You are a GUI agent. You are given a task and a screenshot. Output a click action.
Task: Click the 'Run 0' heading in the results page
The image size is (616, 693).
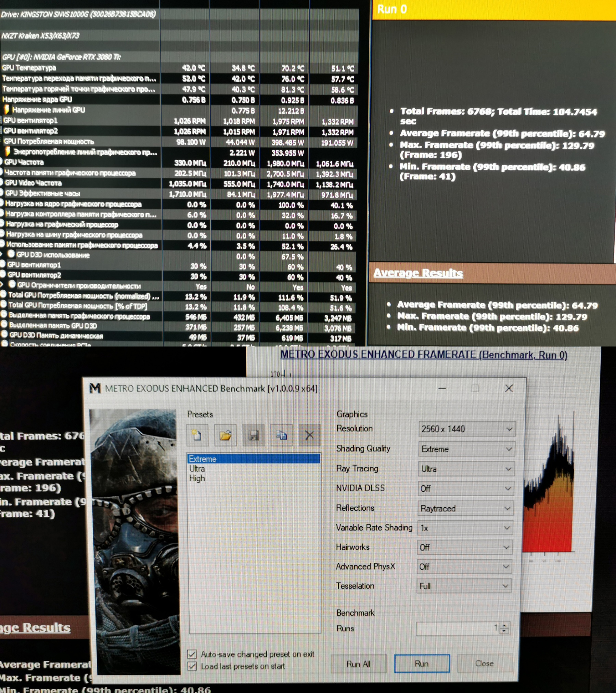click(x=392, y=9)
